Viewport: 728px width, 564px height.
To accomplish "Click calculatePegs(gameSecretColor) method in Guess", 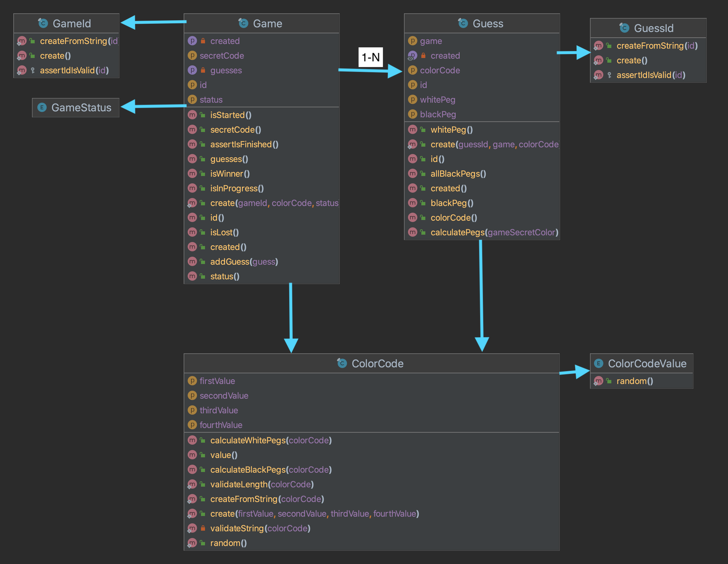I will click(494, 232).
